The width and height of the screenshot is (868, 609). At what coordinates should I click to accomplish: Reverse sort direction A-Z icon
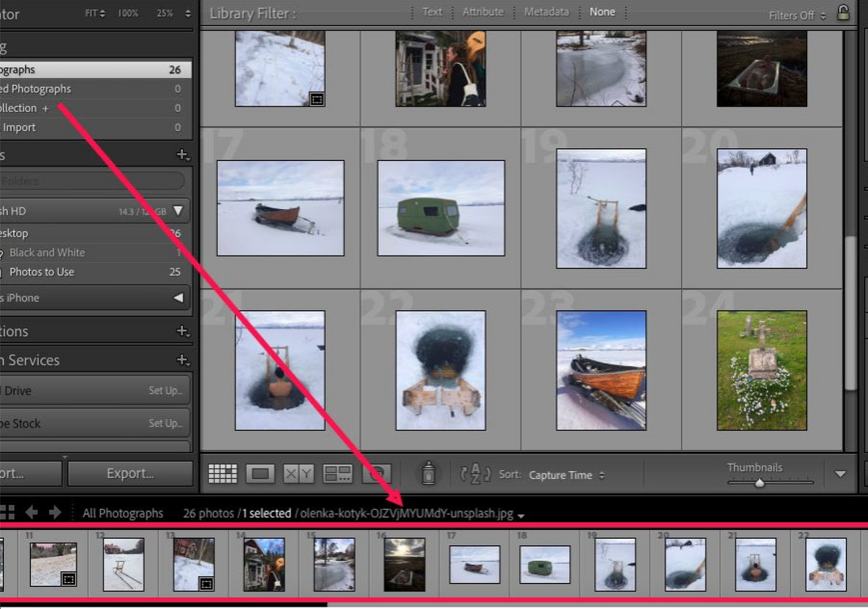476,474
